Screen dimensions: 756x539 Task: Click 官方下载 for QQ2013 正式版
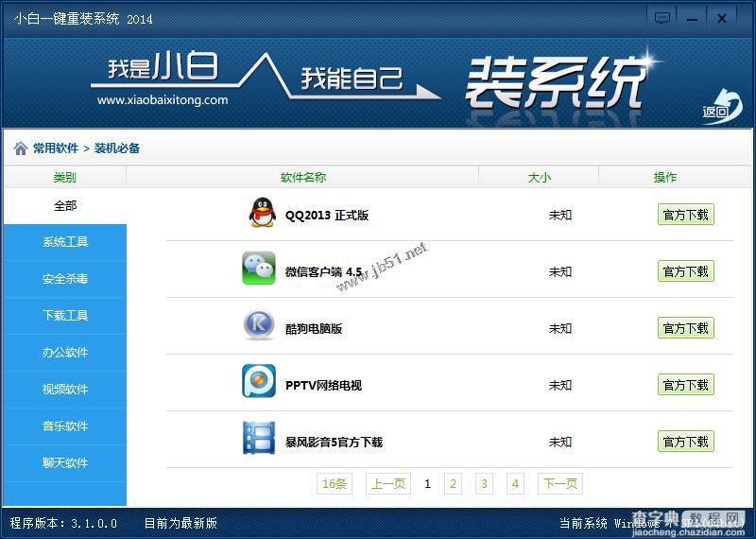[686, 215]
